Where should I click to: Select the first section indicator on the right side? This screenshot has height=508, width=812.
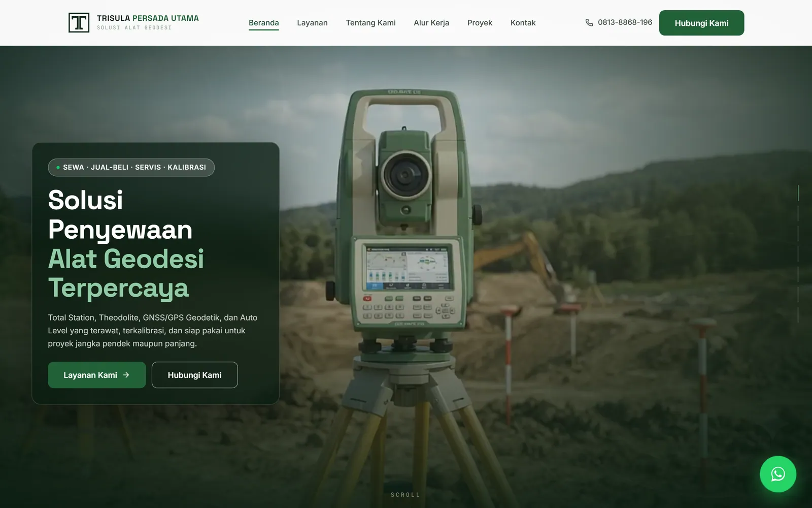798,193
